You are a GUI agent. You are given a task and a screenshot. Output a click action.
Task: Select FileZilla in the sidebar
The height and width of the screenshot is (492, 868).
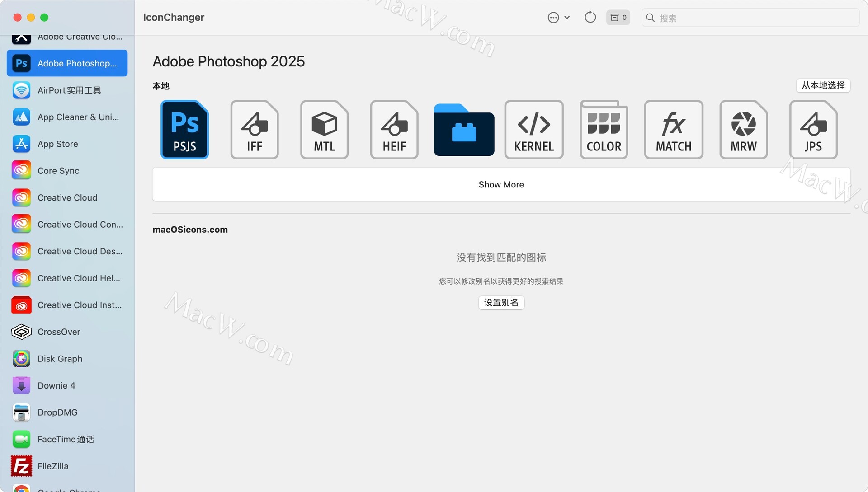pos(67,466)
